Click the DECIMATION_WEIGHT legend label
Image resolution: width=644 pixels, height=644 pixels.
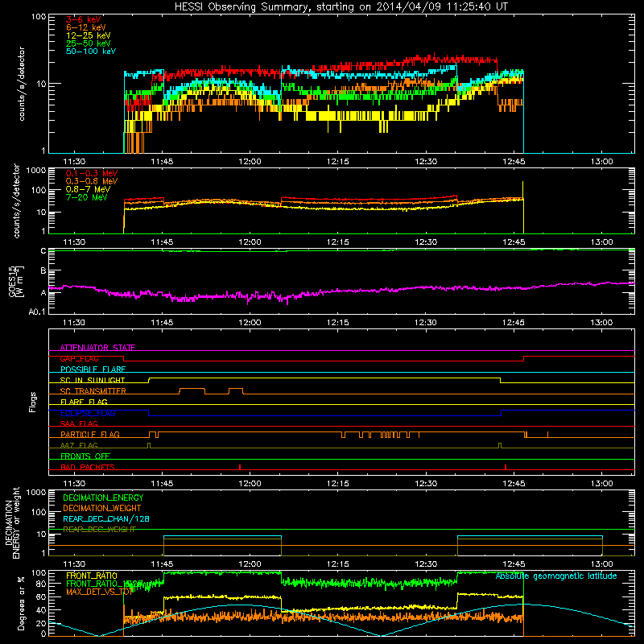(102, 508)
